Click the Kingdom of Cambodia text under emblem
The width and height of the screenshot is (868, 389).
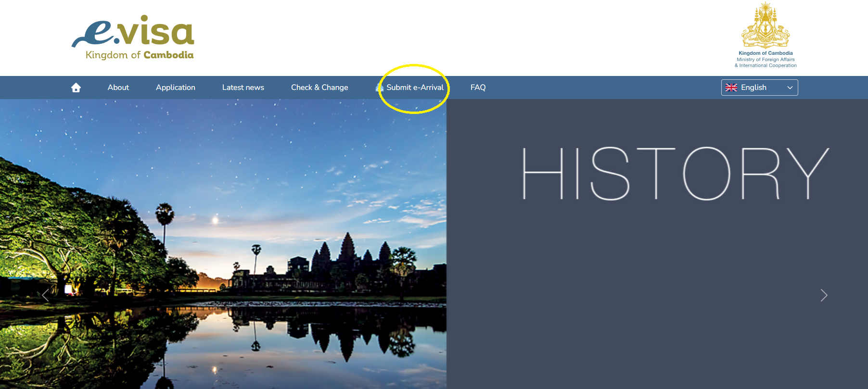coord(766,53)
